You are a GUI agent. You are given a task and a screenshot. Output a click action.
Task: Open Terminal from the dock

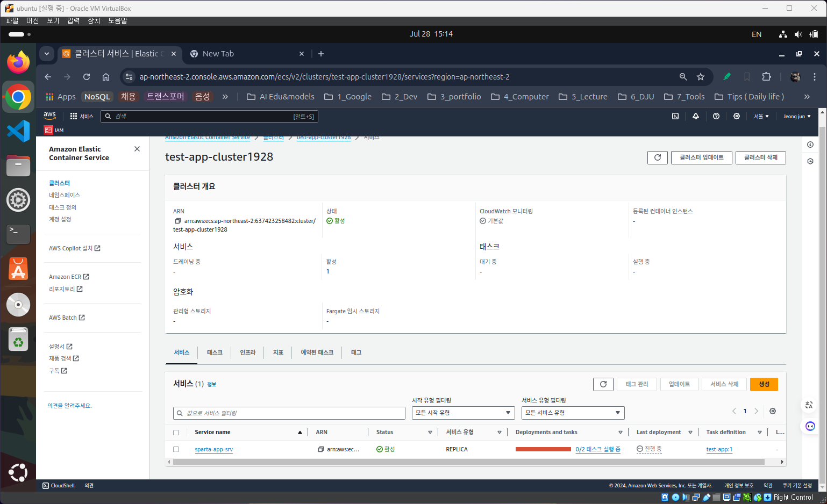[x=18, y=234]
